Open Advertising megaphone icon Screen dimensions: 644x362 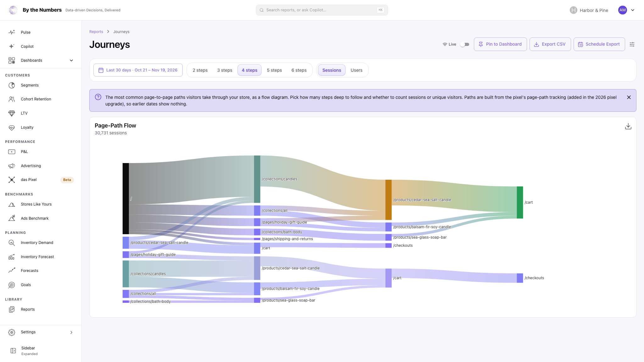[x=12, y=166]
